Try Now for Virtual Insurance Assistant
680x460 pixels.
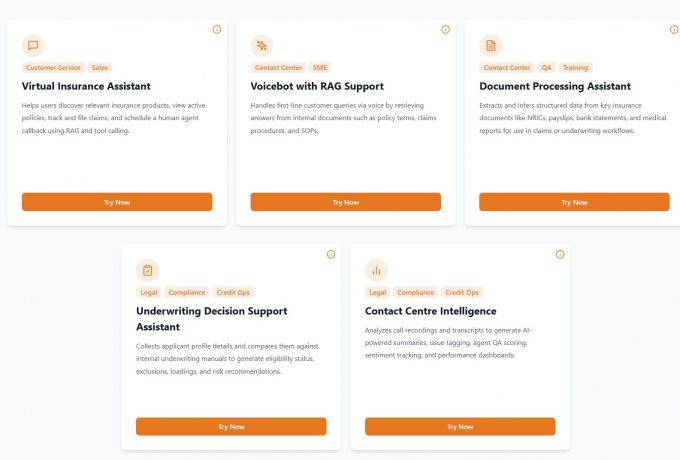point(117,202)
